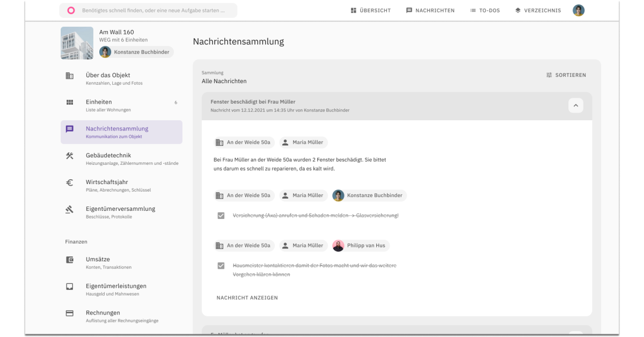Open Einheiten list in sidebar
This screenshot has width=644, height=337.
121,105
